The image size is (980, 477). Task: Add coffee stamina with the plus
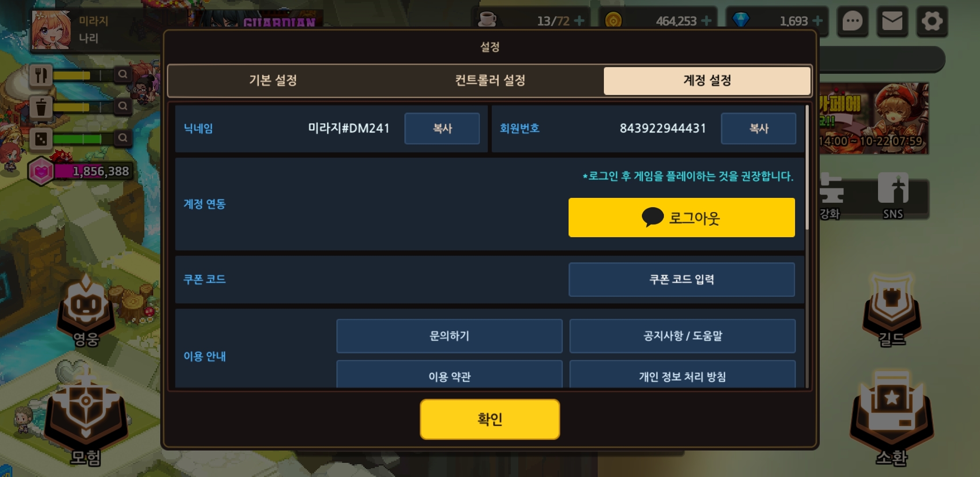click(x=579, y=21)
